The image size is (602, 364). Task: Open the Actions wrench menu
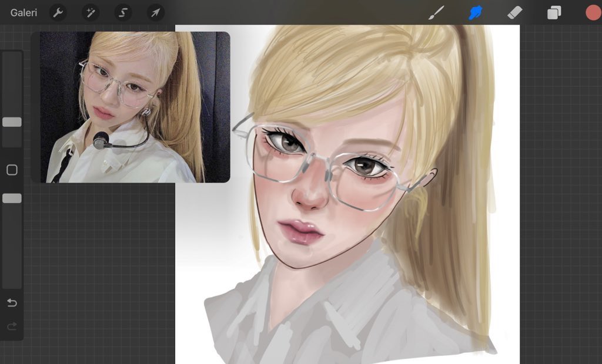(58, 13)
